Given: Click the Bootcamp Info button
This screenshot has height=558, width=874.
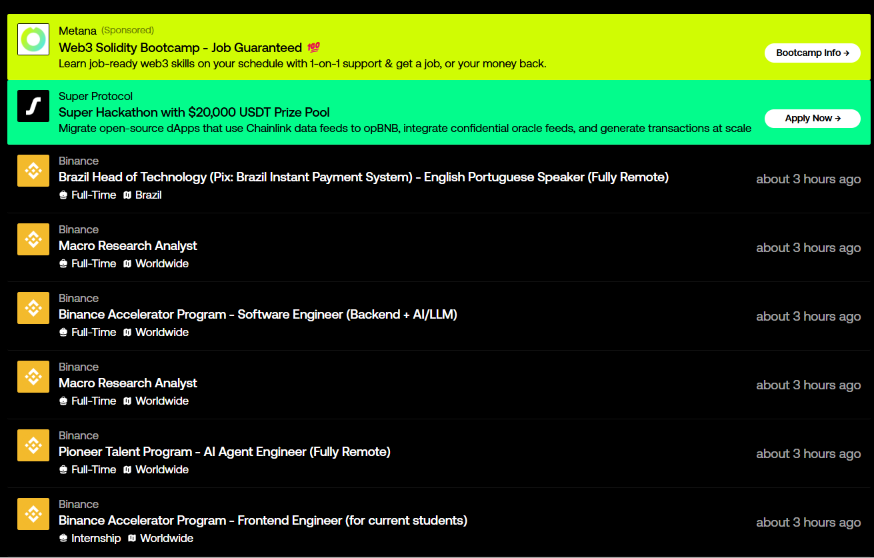Looking at the screenshot, I should (x=813, y=53).
